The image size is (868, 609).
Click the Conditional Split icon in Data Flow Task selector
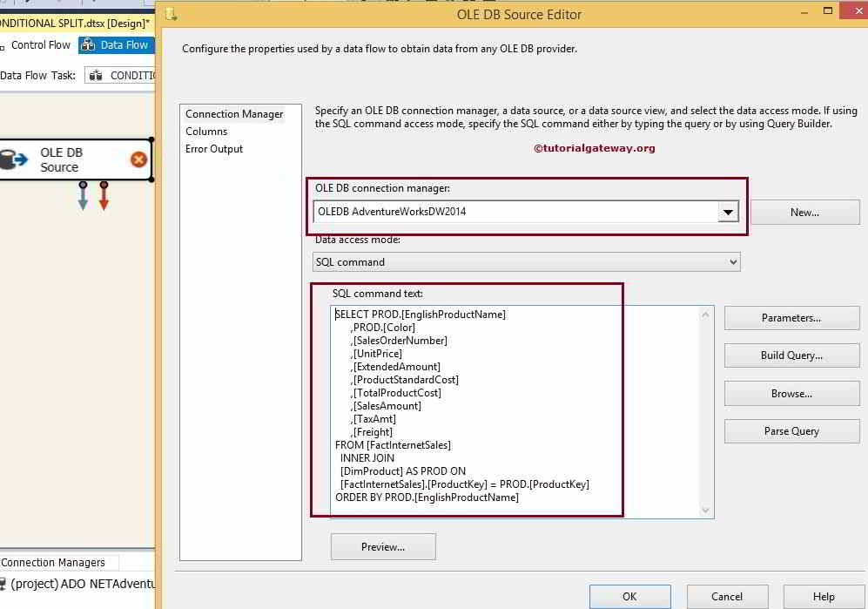(97, 75)
